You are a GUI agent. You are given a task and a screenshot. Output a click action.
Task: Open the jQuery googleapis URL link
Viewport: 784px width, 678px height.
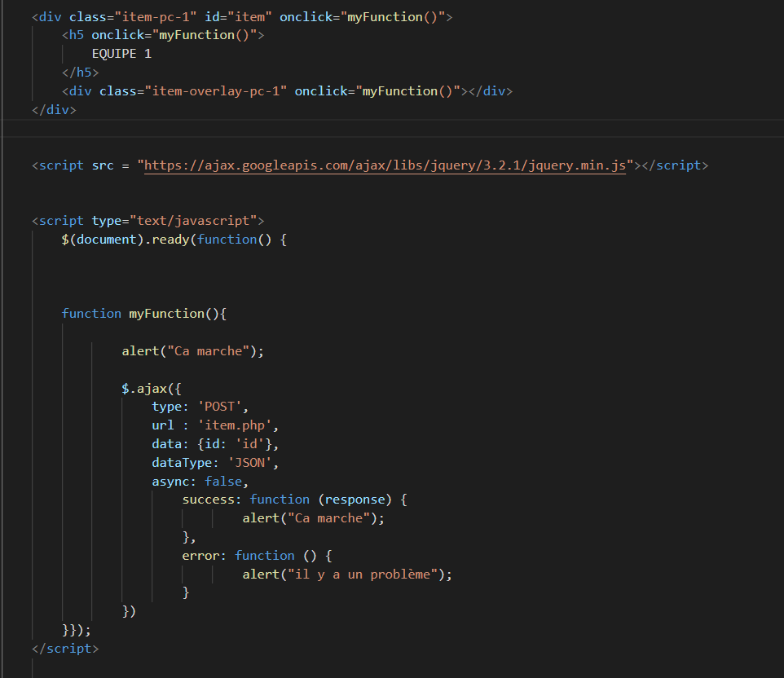[385, 165]
